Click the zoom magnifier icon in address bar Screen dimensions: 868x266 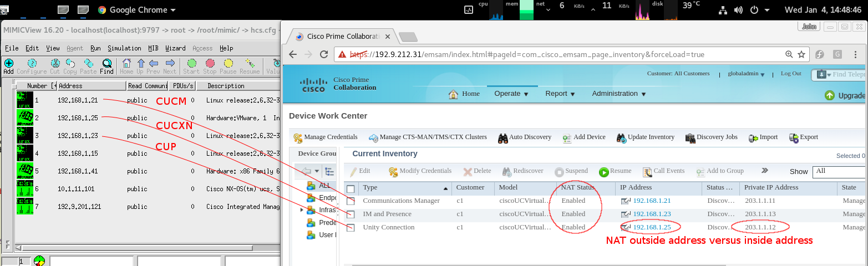point(789,54)
